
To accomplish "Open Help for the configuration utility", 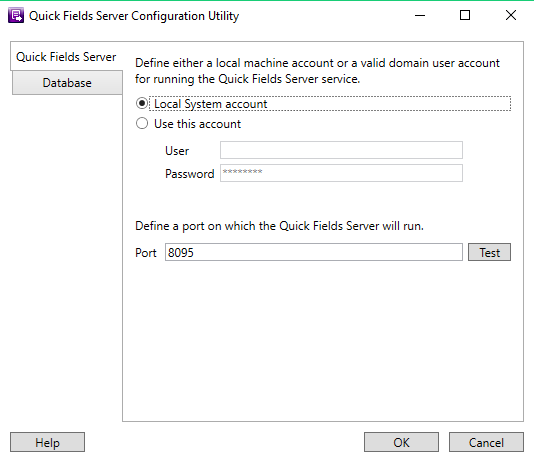I will (47, 442).
